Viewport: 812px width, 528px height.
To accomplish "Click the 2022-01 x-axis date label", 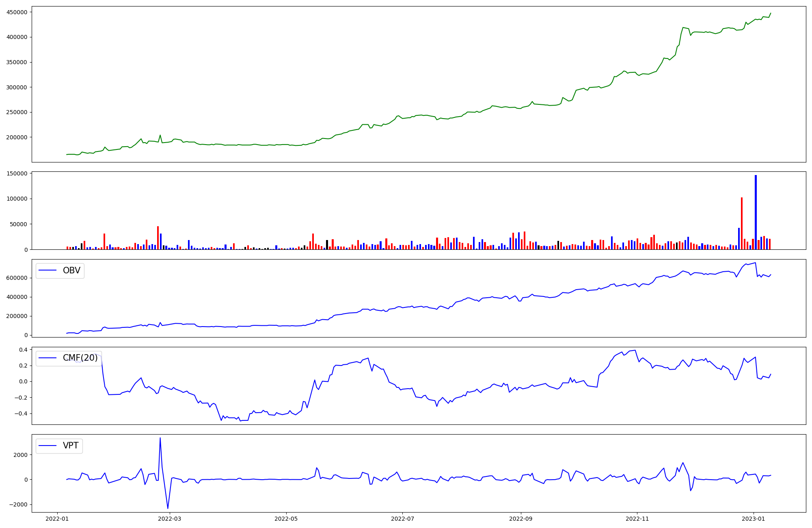I will click(x=57, y=519).
